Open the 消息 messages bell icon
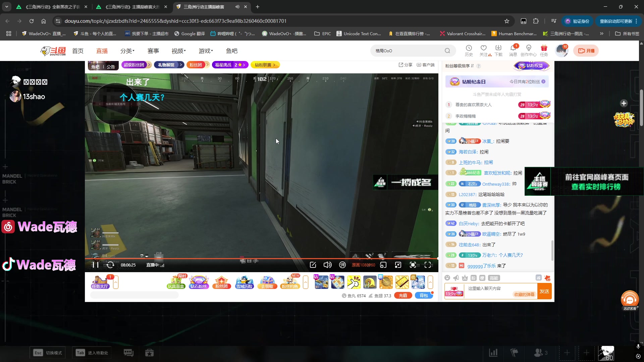 click(513, 48)
